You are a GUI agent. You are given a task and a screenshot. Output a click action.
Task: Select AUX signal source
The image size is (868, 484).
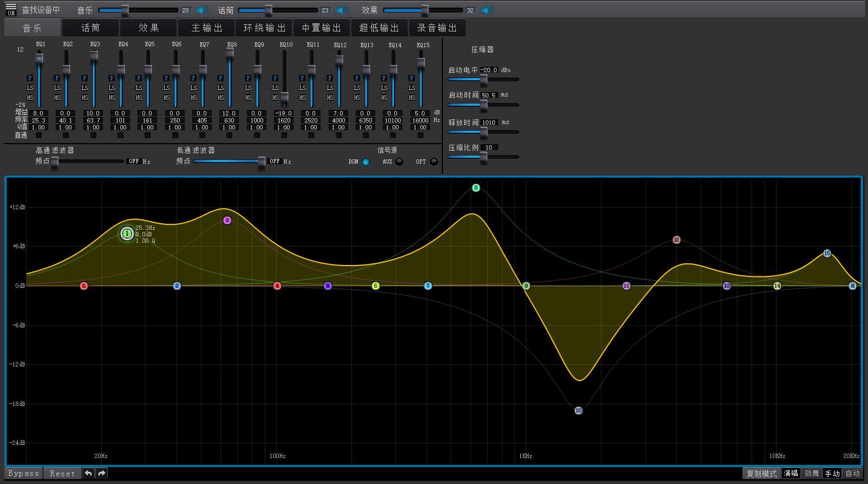point(400,162)
